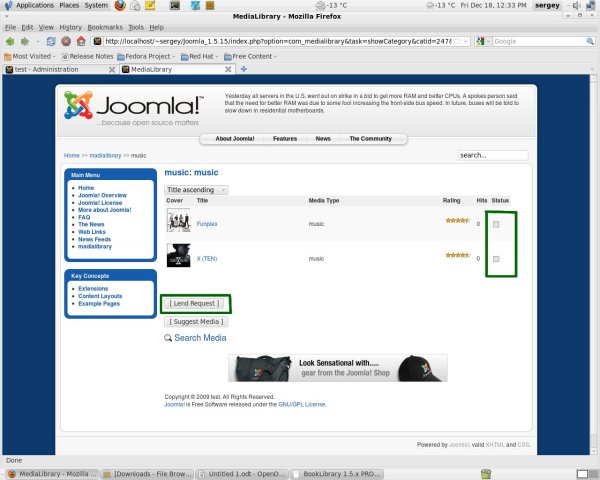Reload the page with the refresh icon
Image resolution: width=600 pixels, height=480 pixels.
[51, 41]
